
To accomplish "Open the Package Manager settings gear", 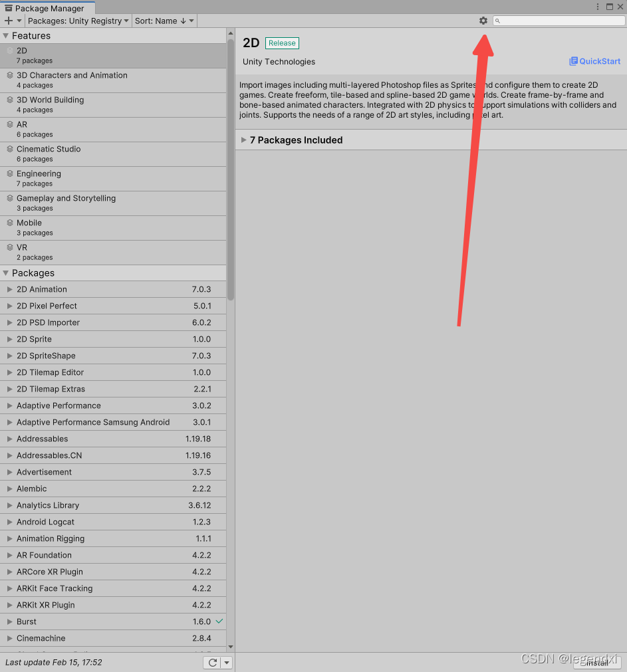I will [483, 21].
